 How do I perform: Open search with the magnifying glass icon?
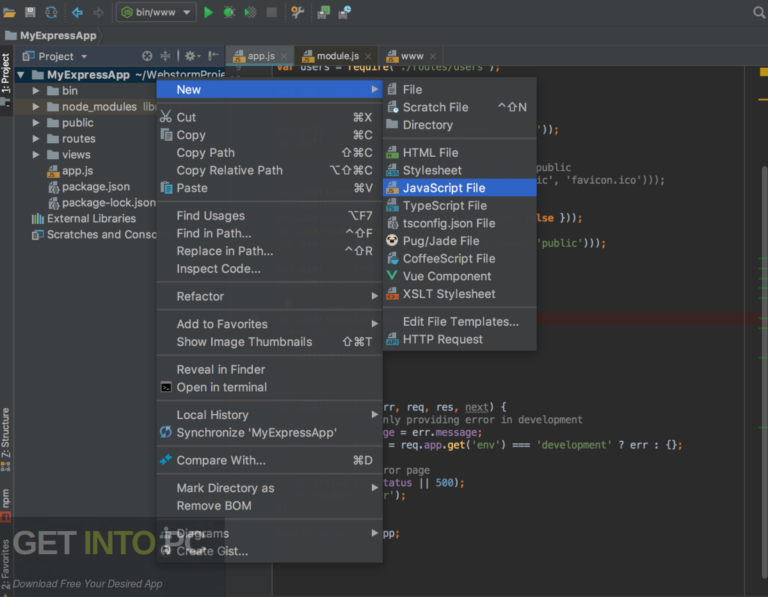click(759, 12)
